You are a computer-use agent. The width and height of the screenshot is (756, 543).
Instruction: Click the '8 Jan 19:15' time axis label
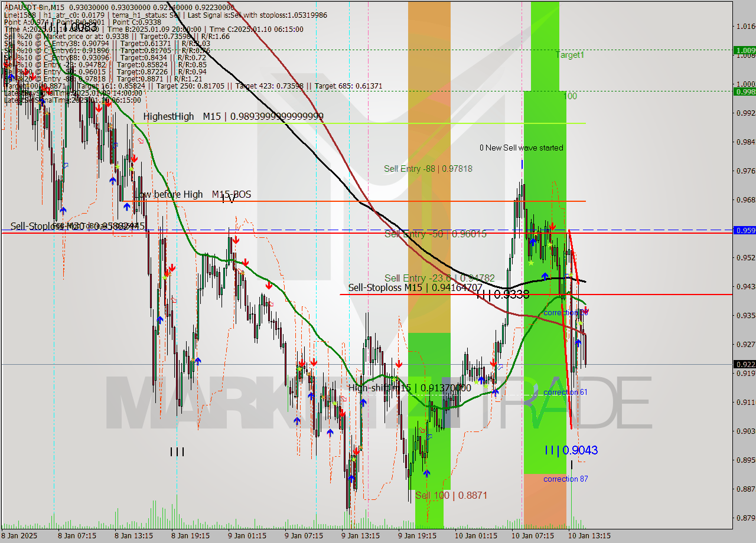[x=191, y=536]
